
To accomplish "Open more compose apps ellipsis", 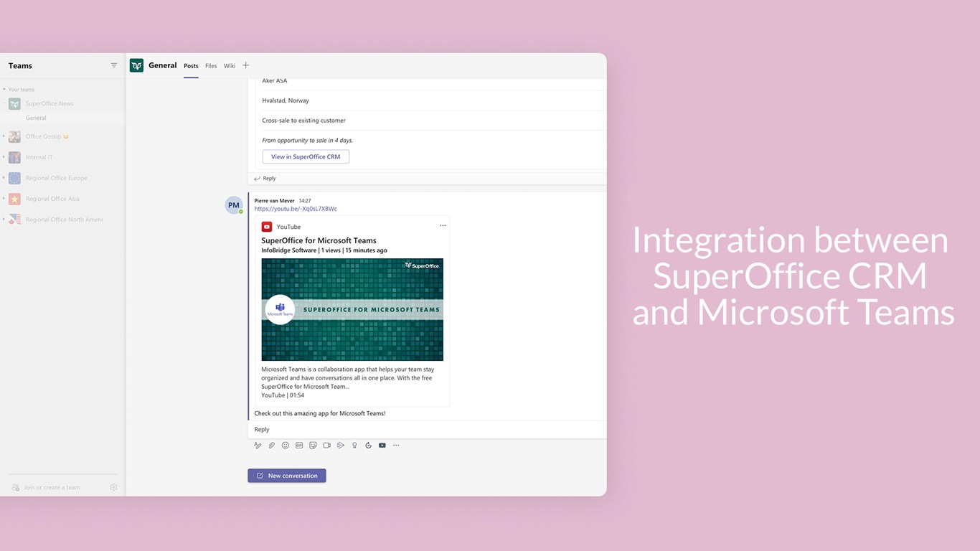I will (x=396, y=446).
